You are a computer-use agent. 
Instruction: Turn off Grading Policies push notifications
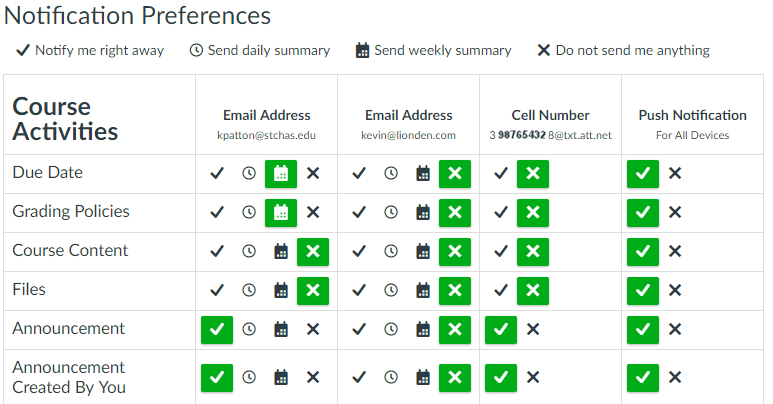tap(675, 212)
